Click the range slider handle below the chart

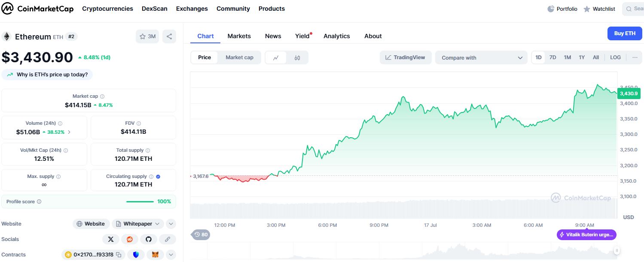point(617,251)
